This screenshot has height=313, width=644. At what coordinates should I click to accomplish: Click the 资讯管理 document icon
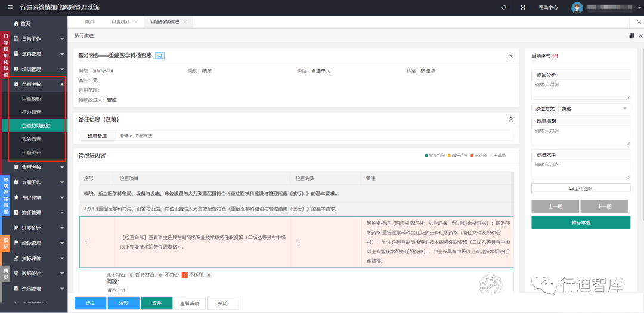[x=16, y=289]
